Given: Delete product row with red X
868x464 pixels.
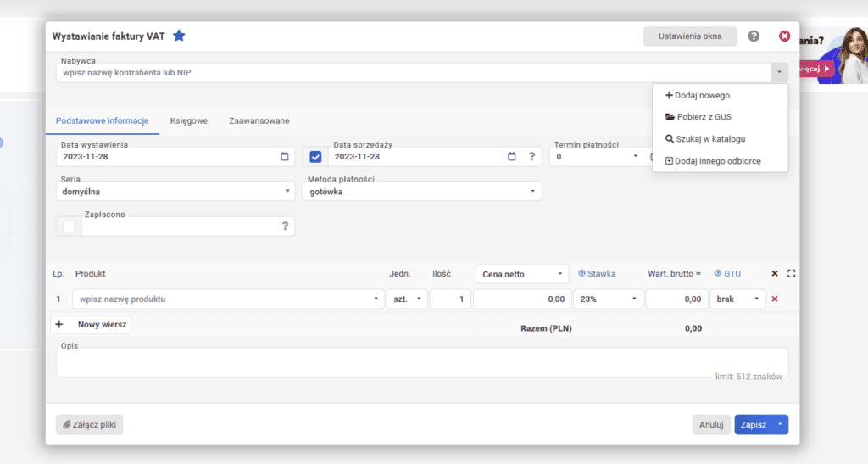Looking at the screenshot, I should click(775, 299).
